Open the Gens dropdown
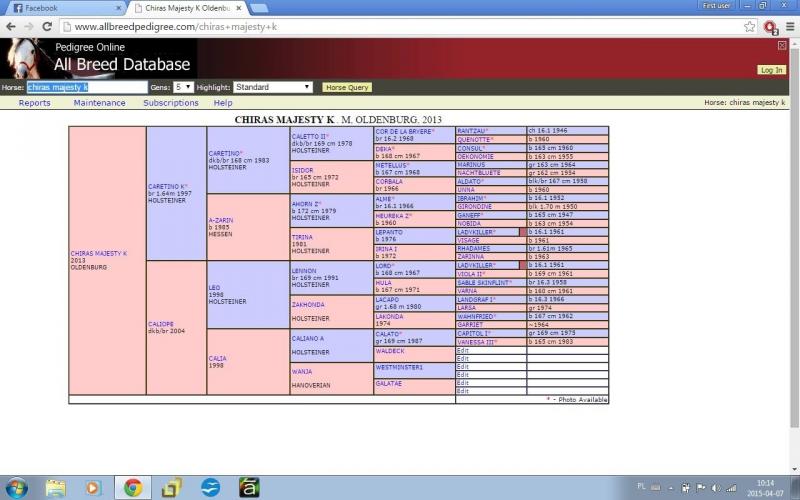 (x=184, y=87)
